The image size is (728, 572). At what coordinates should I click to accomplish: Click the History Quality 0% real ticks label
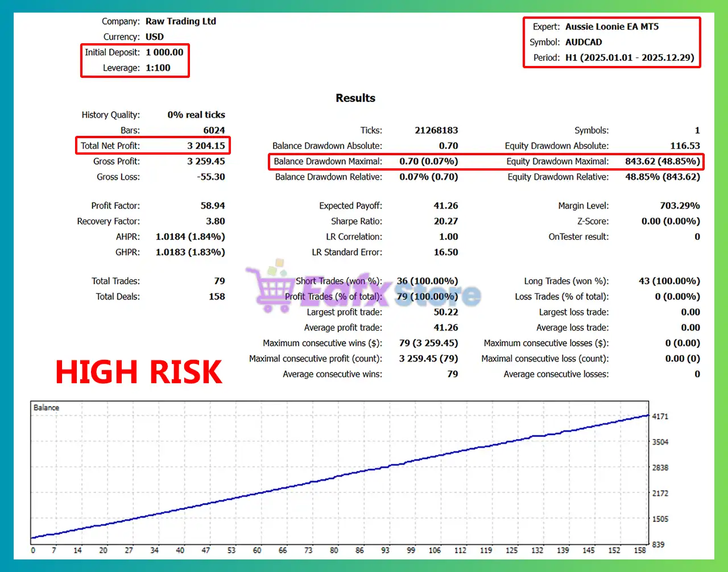click(x=196, y=114)
